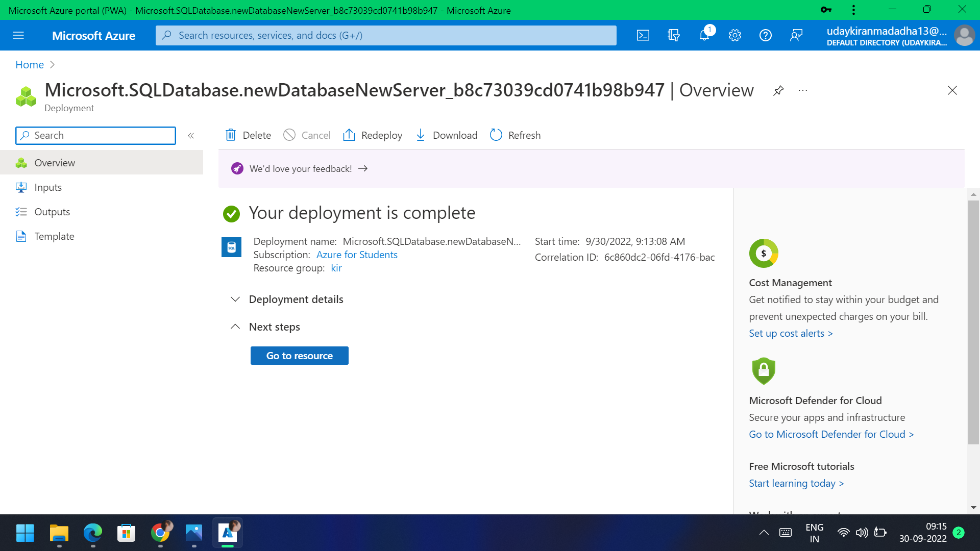The height and width of the screenshot is (551, 980).
Task: Open the Azure portal settings gear
Action: click(735, 35)
